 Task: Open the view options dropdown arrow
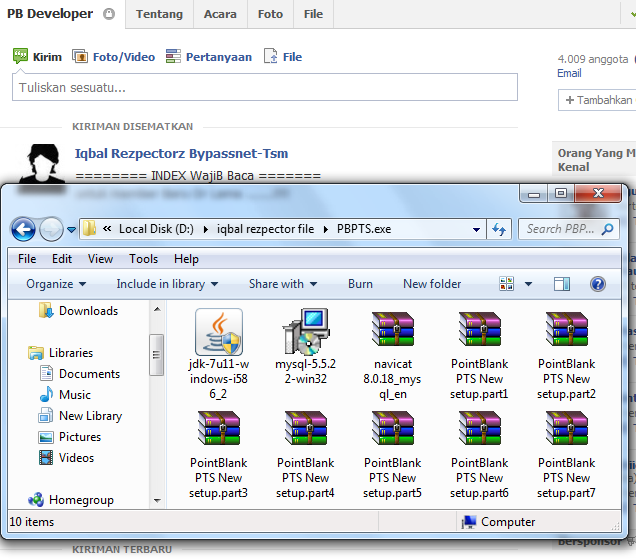[x=529, y=284]
